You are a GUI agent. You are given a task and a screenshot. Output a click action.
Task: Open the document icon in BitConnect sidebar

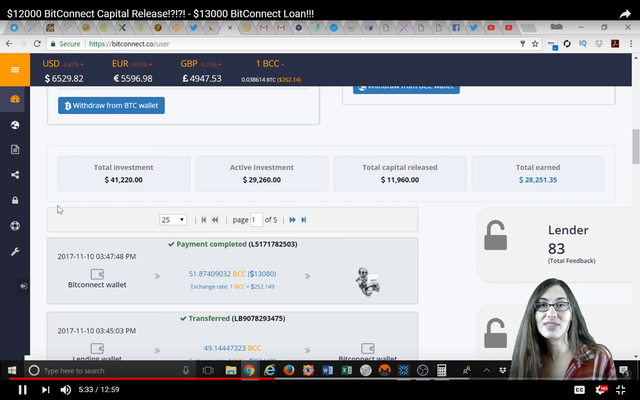point(15,149)
